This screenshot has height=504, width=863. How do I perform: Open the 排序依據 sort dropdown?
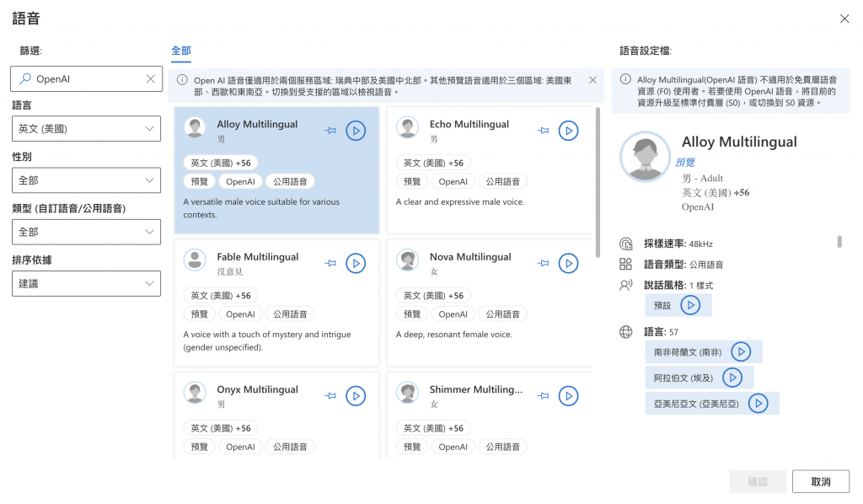[x=87, y=284]
